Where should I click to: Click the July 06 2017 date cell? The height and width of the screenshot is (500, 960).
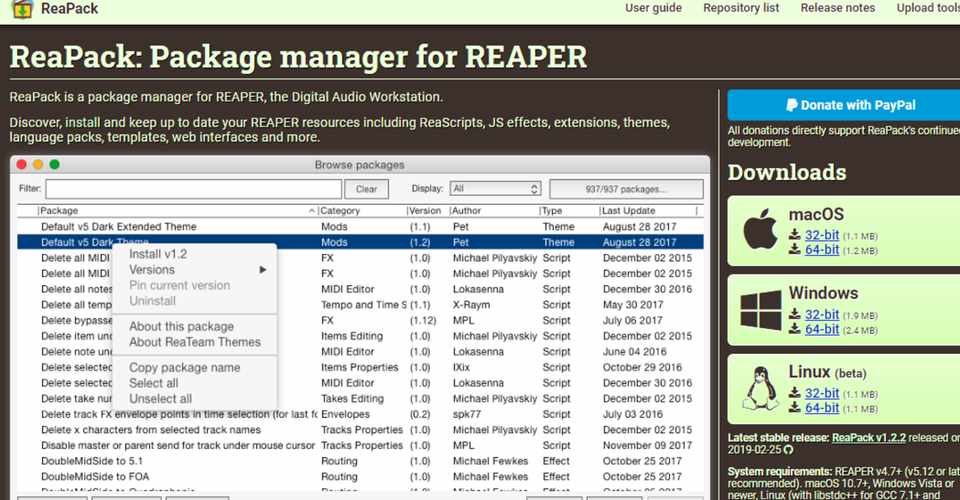point(632,320)
